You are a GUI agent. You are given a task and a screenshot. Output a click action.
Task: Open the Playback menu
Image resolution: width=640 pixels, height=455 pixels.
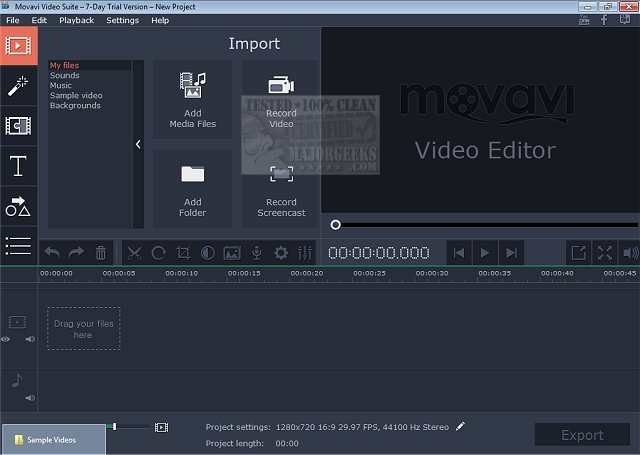76,20
